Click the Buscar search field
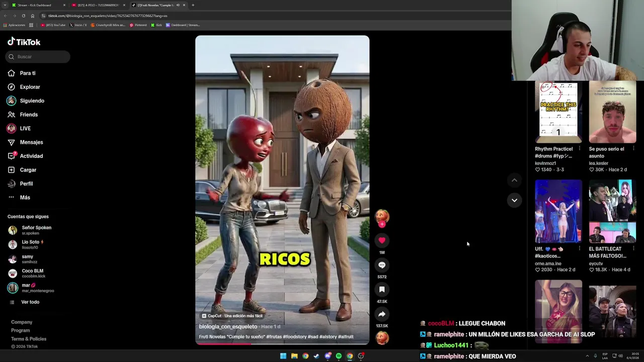 [x=38, y=57]
